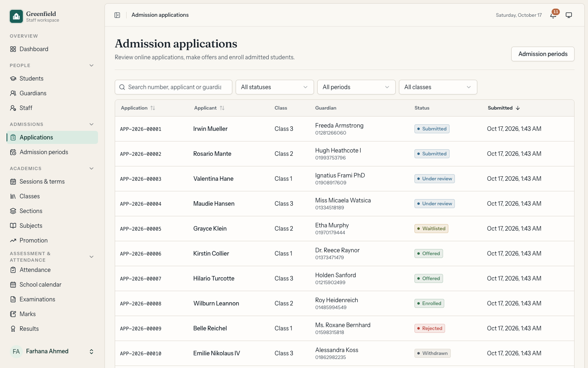The width and height of the screenshot is (588, 368).
Task: Focus the applications search field
Action: [174, 87]
